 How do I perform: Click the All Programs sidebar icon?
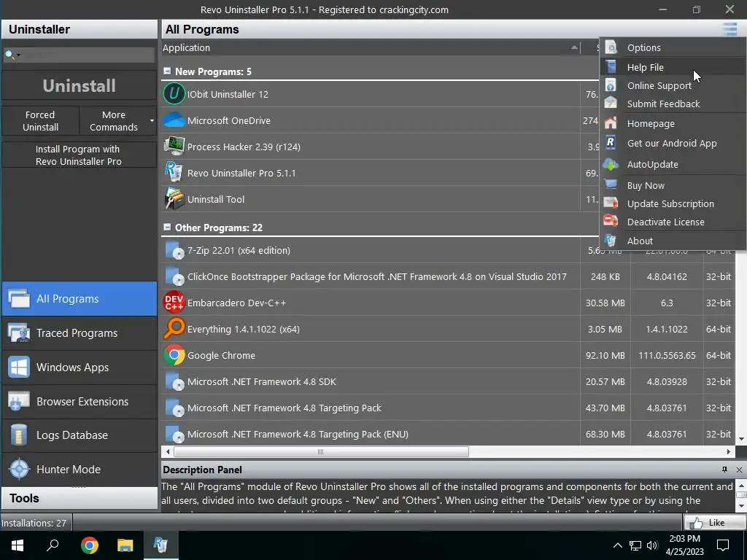[x=18, y=298]
